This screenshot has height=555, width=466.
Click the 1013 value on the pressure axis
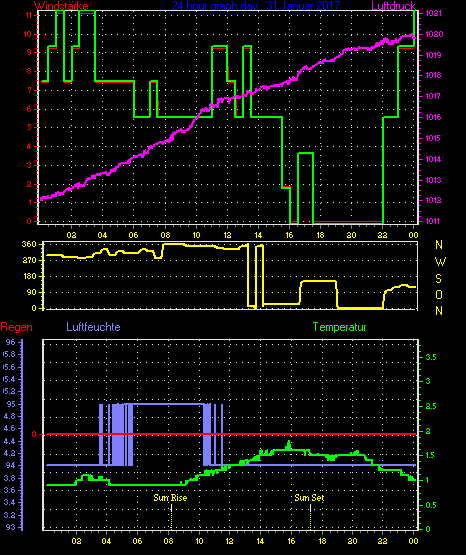click(433, 180)
